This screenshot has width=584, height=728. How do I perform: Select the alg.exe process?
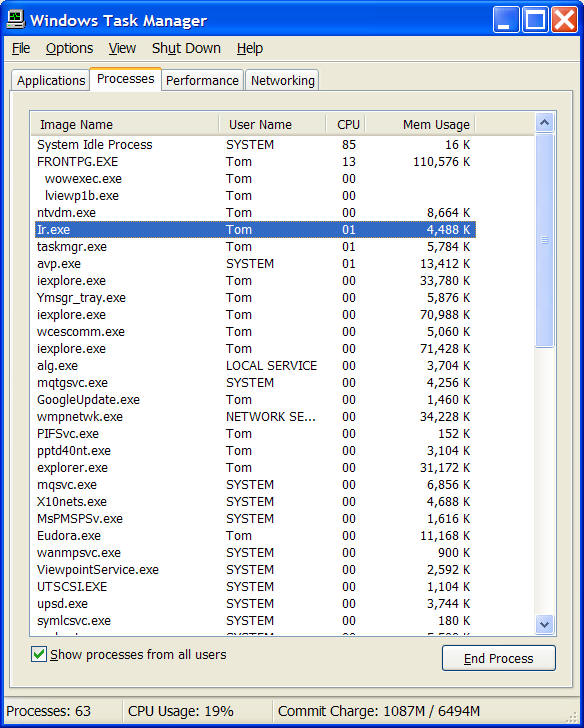pos(254,366)
